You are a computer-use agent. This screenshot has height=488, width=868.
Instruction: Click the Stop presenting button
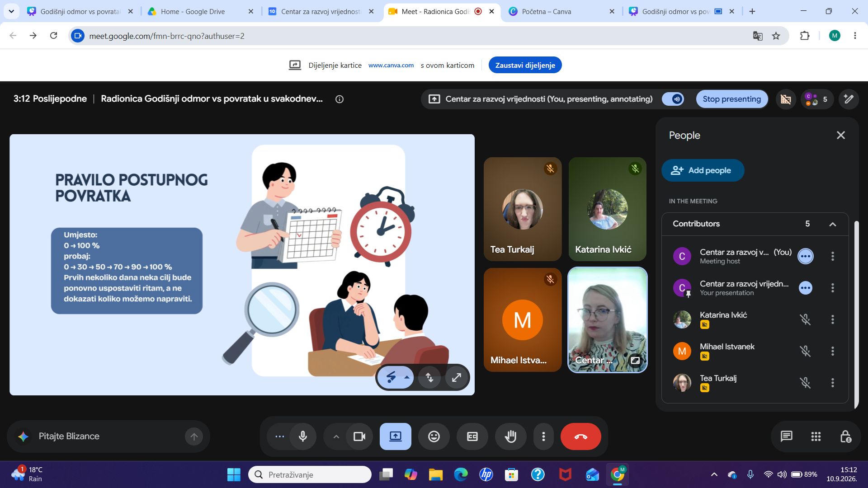[x=731, y=99]
